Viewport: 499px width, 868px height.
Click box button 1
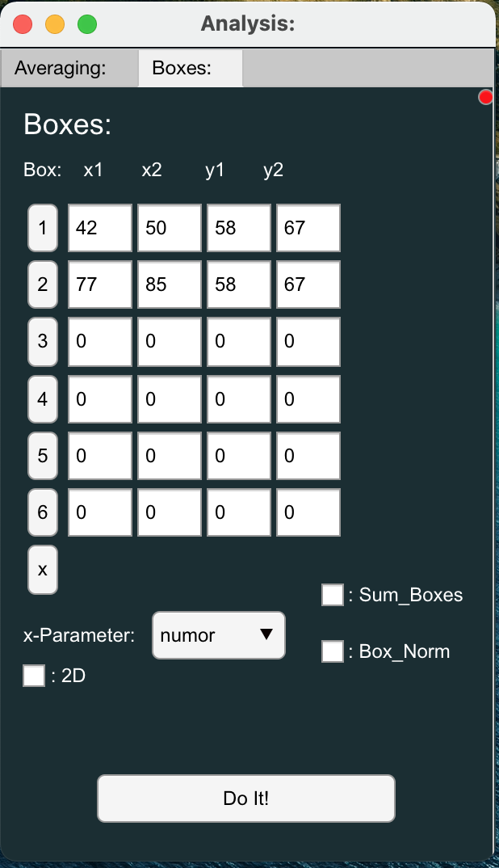[43, 228]
